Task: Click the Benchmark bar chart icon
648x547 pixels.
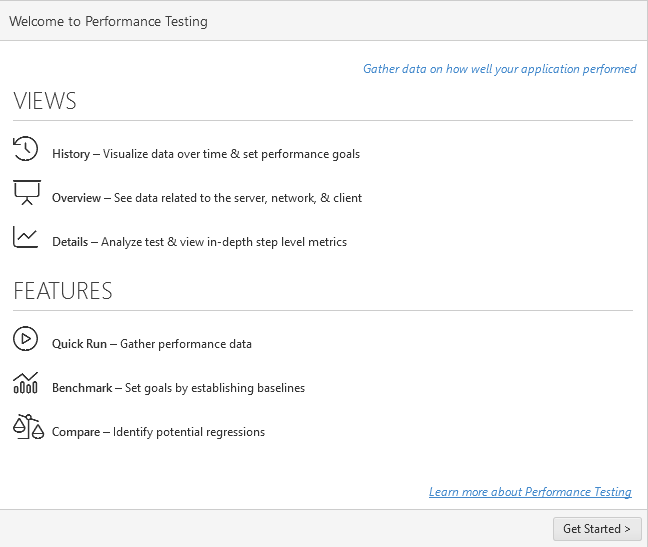Action: click(26, 383)
